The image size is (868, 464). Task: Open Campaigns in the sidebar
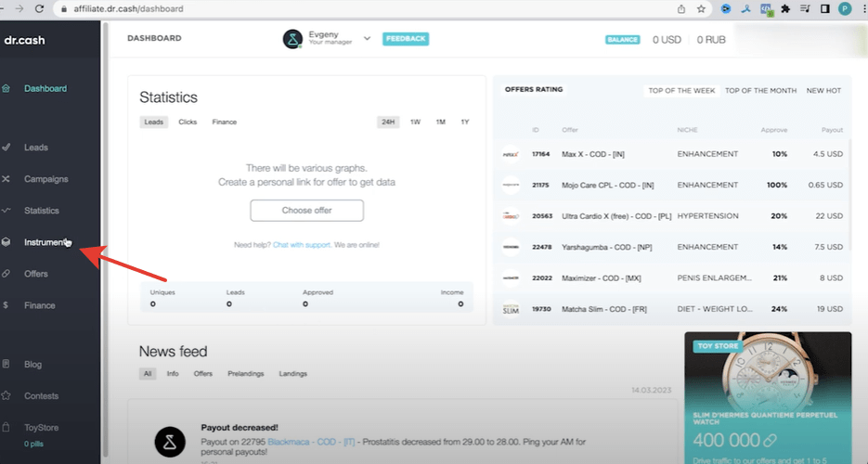point(45,179)
